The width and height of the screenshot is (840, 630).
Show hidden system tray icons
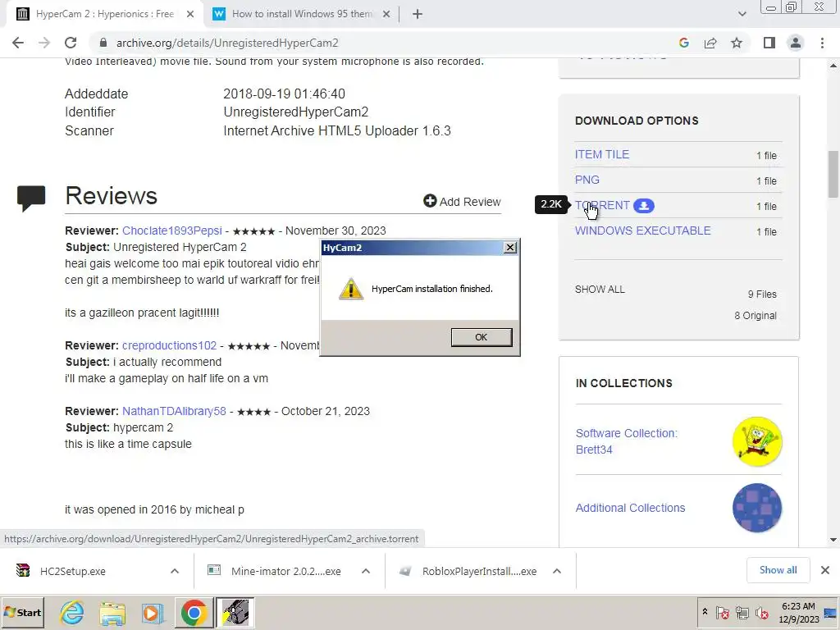(705, 612)
